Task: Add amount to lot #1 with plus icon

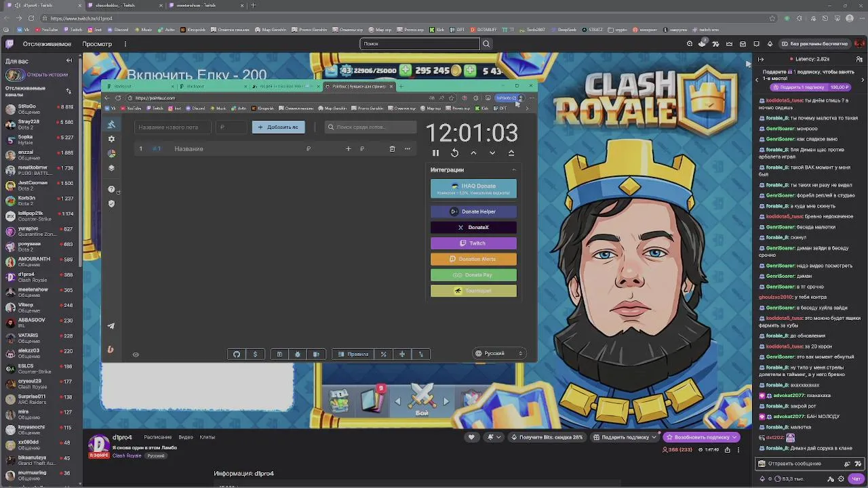Action: click(x=348, y=149)
